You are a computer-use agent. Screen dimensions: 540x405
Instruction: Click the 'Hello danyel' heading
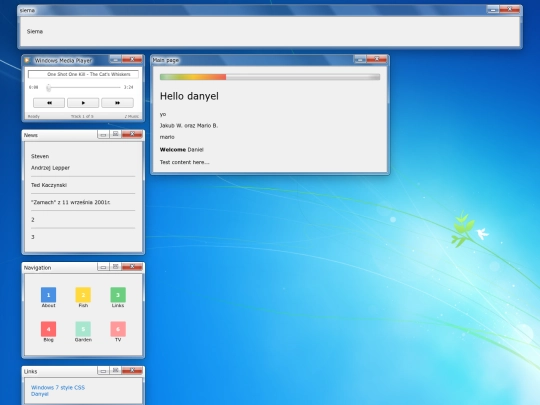tap(189, 96)
